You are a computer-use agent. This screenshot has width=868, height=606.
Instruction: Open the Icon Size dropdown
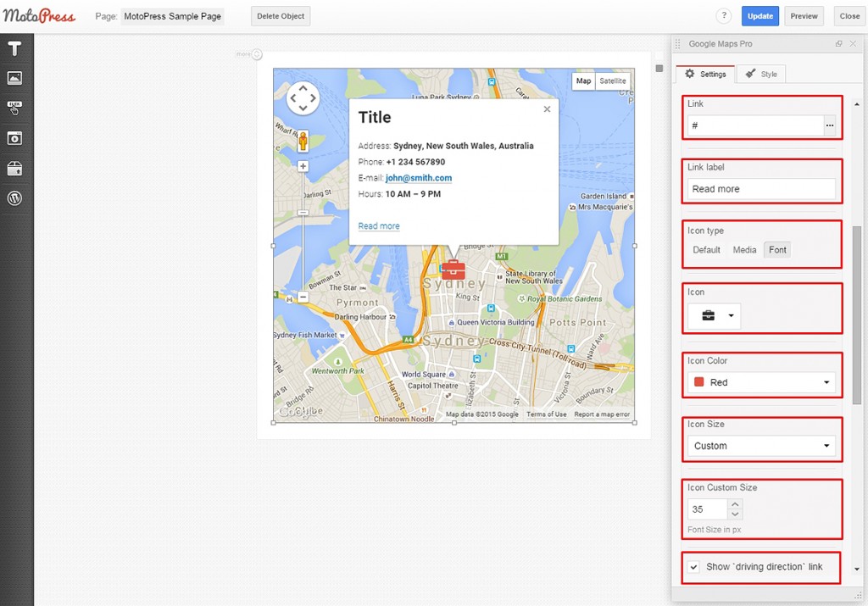(x=760, y=445)
